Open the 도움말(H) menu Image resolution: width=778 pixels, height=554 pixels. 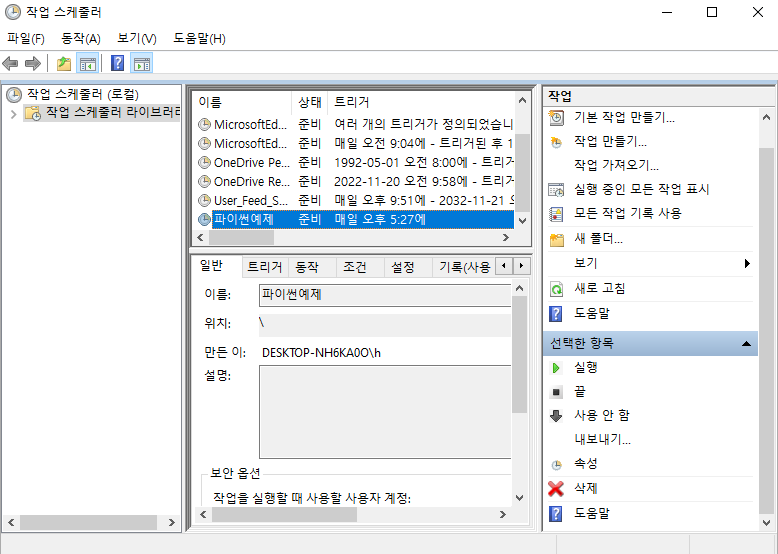pyautogui.click(x=199, y=39)
